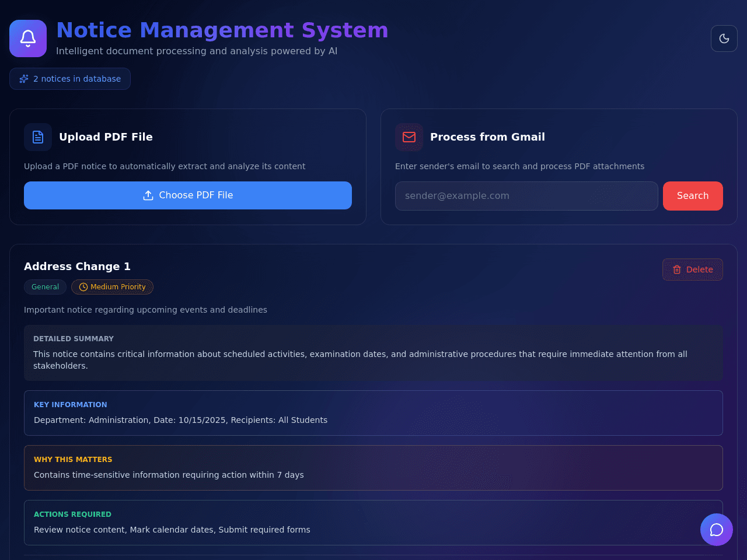Delete the Address Change 1 notice
Image resolution: width=747 pixels, height=560 pixels.
[x=693, y=269]
